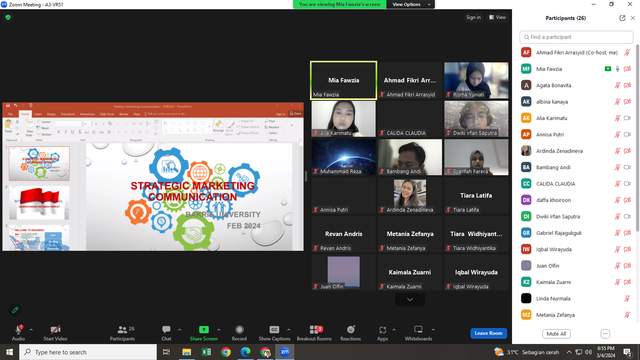The image size is (640, 360).
Task: Click the Mute All button
Action: tap(556, 334)
